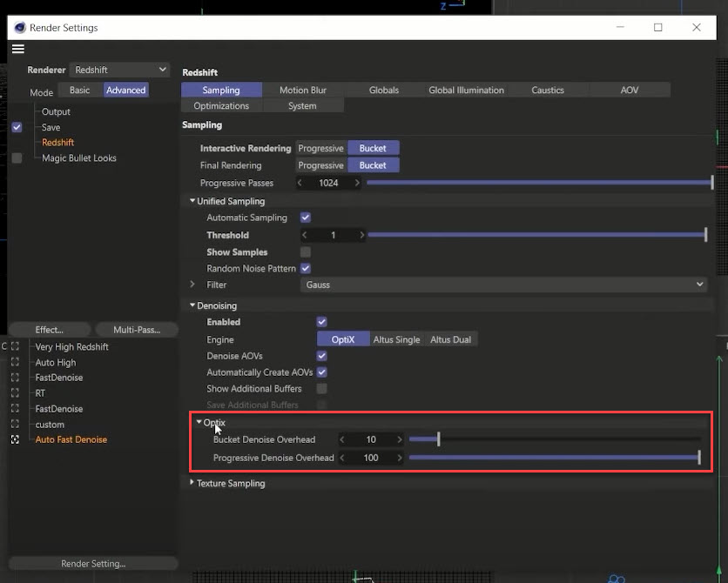Select the Very High Redshift preset
Screen dimensions: 728x583
coord(72,347)
